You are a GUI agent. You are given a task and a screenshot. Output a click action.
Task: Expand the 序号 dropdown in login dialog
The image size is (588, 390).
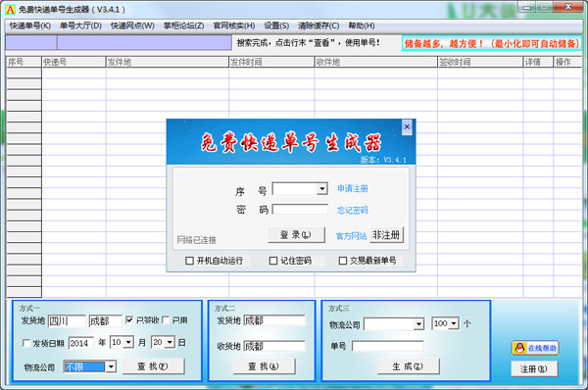(322, 188)
